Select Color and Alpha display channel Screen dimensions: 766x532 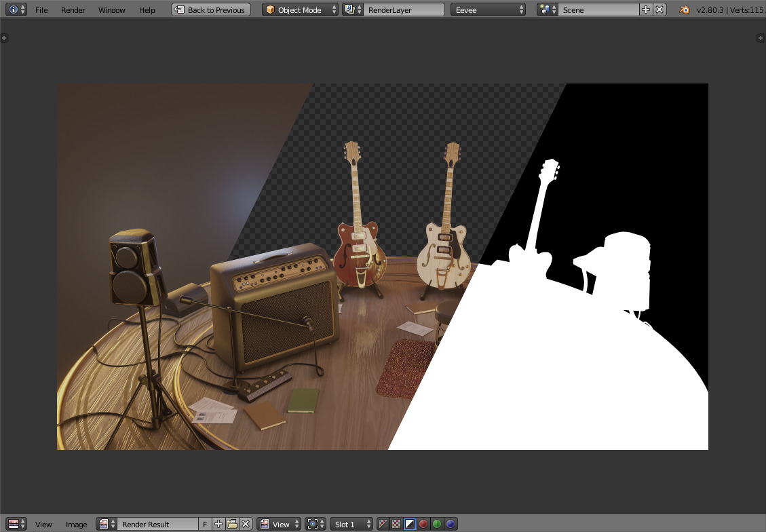pyautogui.click(x=383, y=524)
